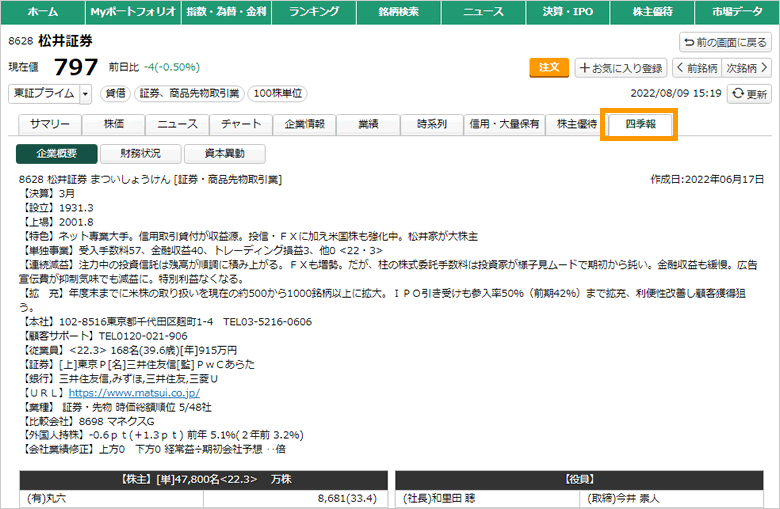Click the 更新 refresh button

(750, 93)
